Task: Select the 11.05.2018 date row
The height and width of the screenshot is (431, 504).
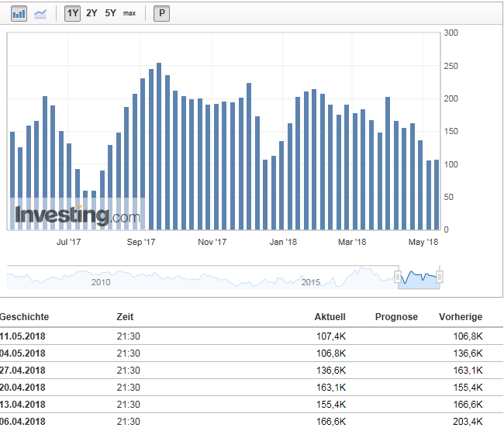Action: 251,336
